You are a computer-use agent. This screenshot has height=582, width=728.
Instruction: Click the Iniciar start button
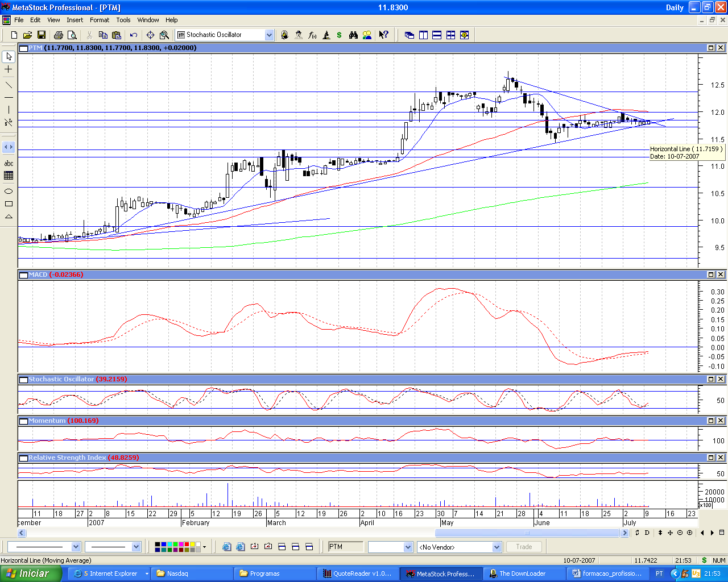click(x=31, y=573)
